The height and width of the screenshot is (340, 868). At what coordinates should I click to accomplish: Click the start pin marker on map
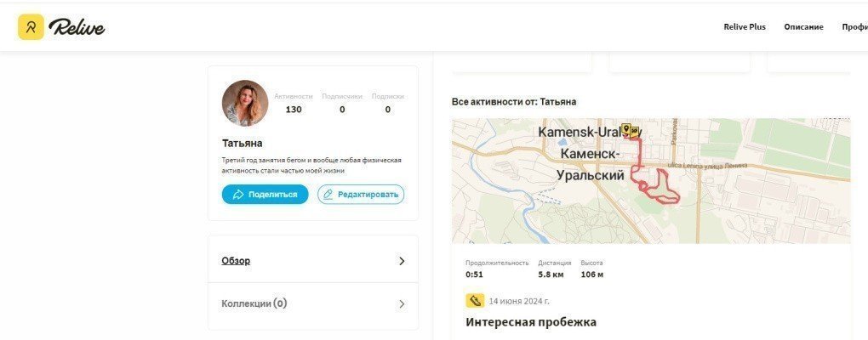tap(626, 129)
